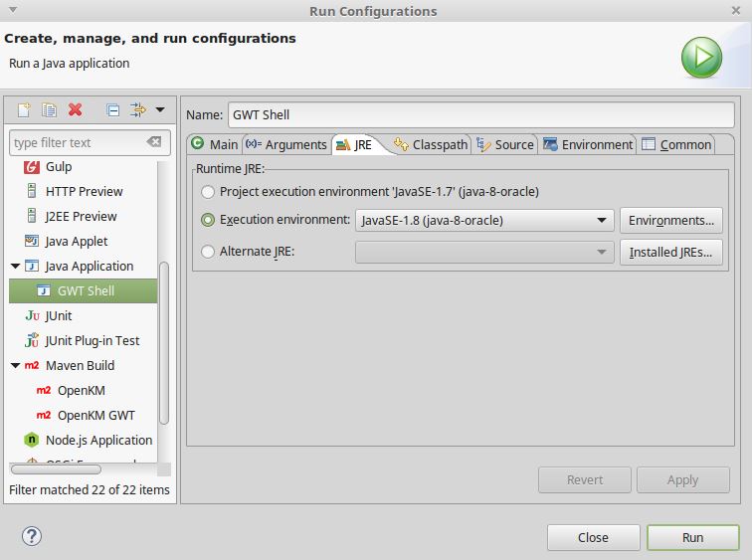Click the green Run icon in header
752x560 pixels.
pyautogui.click(x=701, y=56)
